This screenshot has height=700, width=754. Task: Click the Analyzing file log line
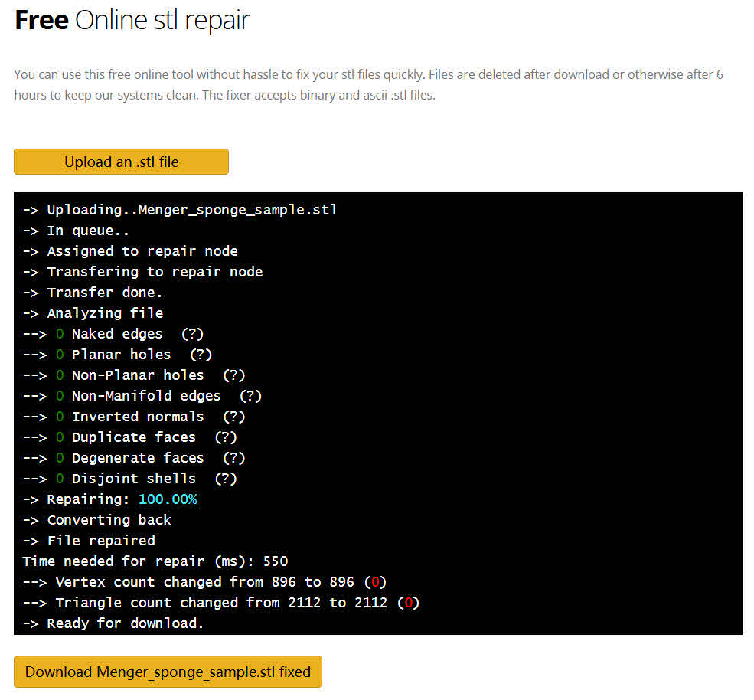pos(93,313)
